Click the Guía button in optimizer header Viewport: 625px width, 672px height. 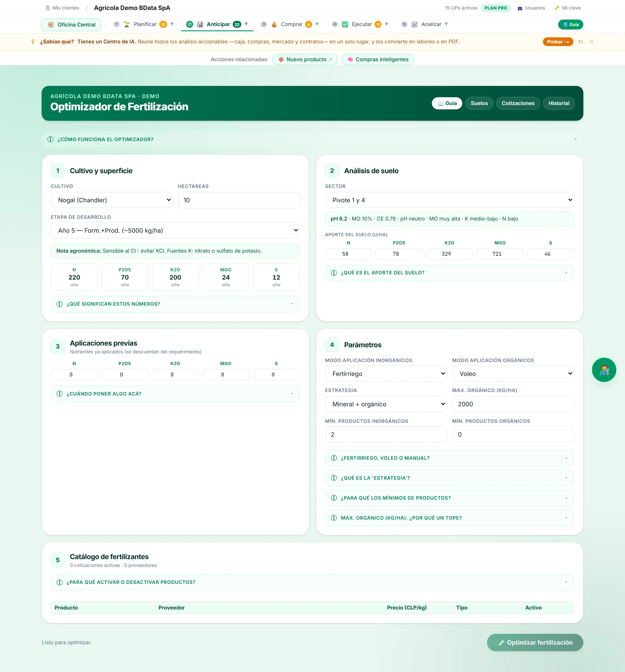447,104
